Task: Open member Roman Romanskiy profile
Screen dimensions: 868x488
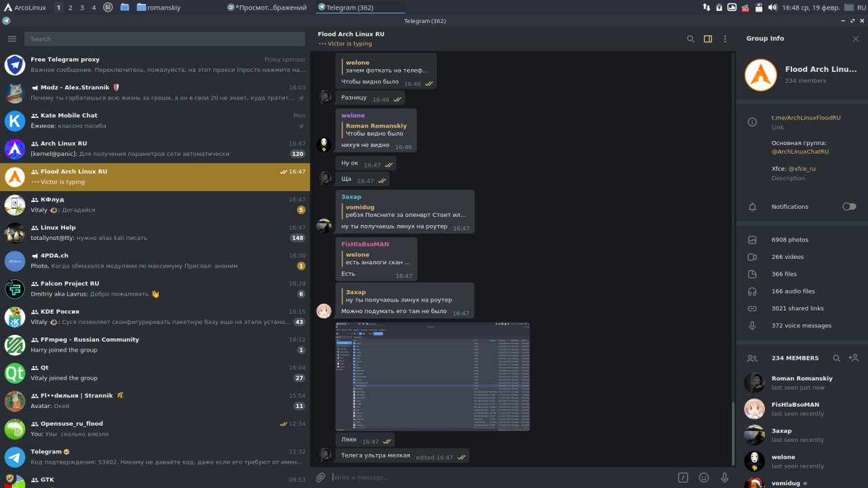Action: point(802,383)
